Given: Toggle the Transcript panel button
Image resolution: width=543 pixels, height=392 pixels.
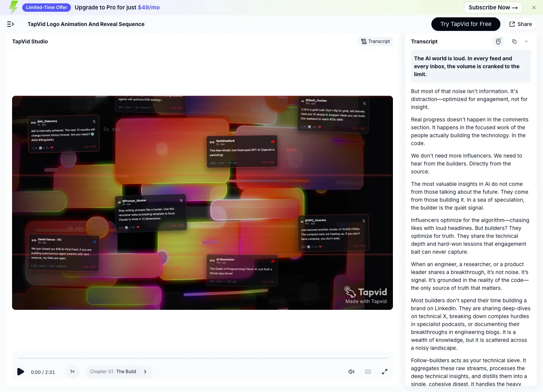Looking at the screenshot, I should (x=376, y=41).
